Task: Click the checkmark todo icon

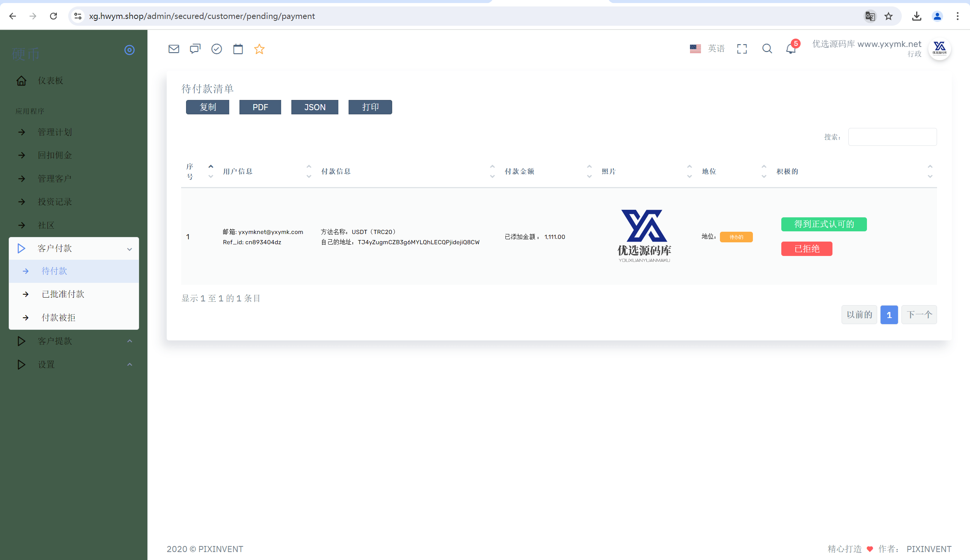Action: click(x=217, y=49)
